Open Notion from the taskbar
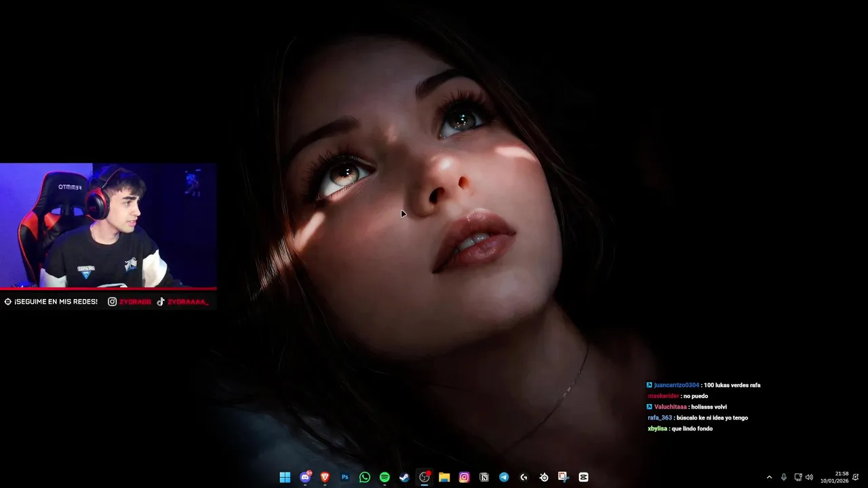Screen dimensions: 868x488 coord(484,477)
